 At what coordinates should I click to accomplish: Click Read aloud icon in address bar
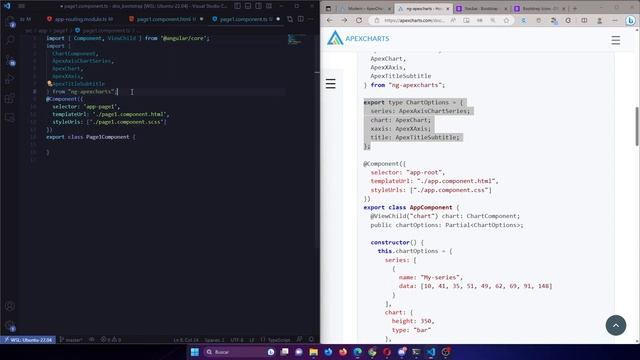(453, 20)
